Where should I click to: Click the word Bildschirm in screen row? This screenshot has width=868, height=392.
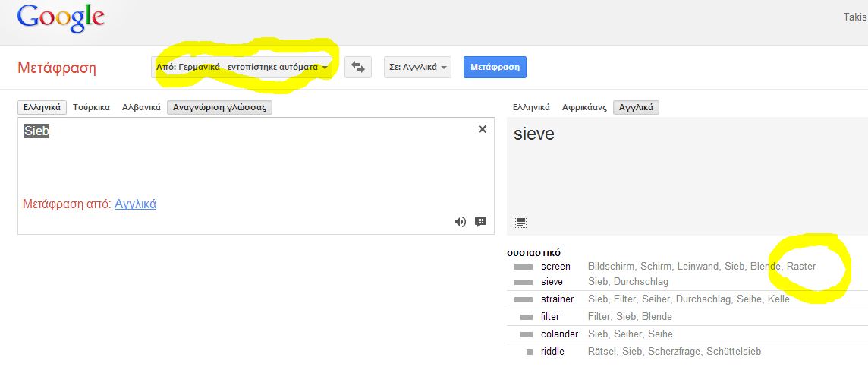pyautogui.click(x=611, y=267)
